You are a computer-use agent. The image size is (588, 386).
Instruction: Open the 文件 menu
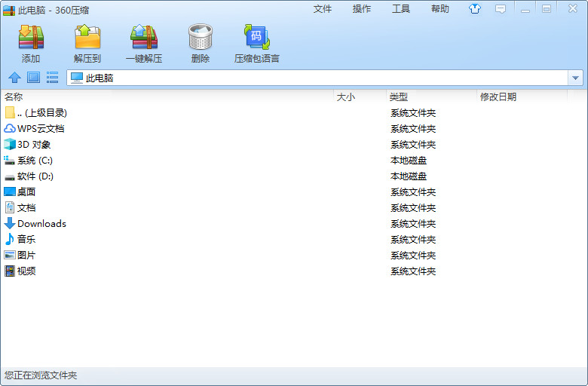(323, 8)
